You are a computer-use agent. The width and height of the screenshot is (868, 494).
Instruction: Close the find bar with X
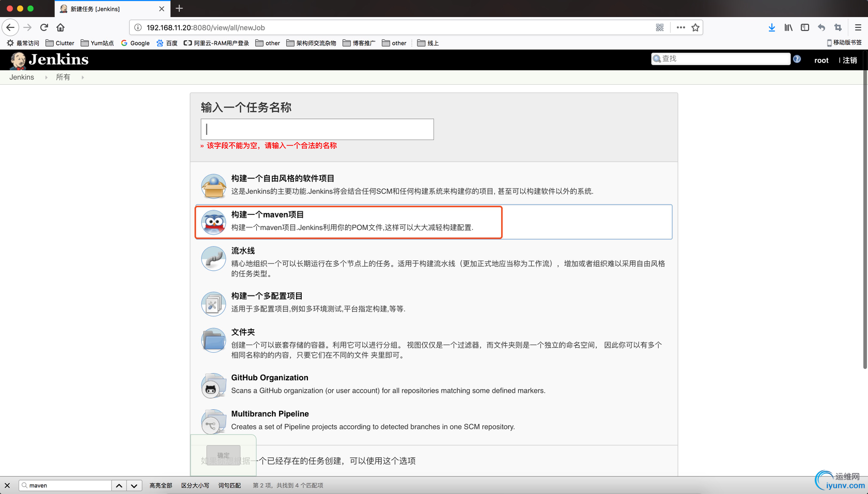pos(7,485)
